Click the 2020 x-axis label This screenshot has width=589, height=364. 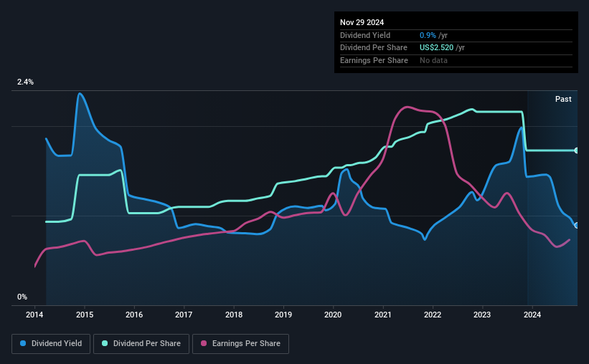coord(333,315)
